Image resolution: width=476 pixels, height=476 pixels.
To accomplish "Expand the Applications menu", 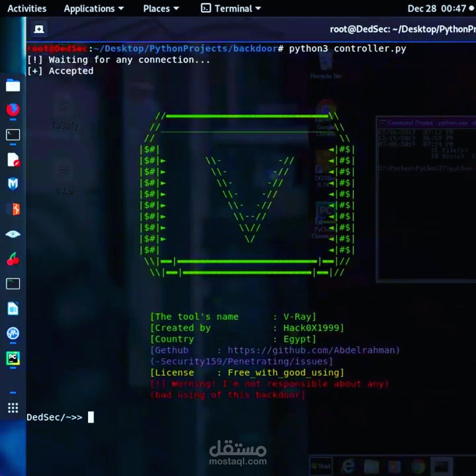I will point(94,8).
